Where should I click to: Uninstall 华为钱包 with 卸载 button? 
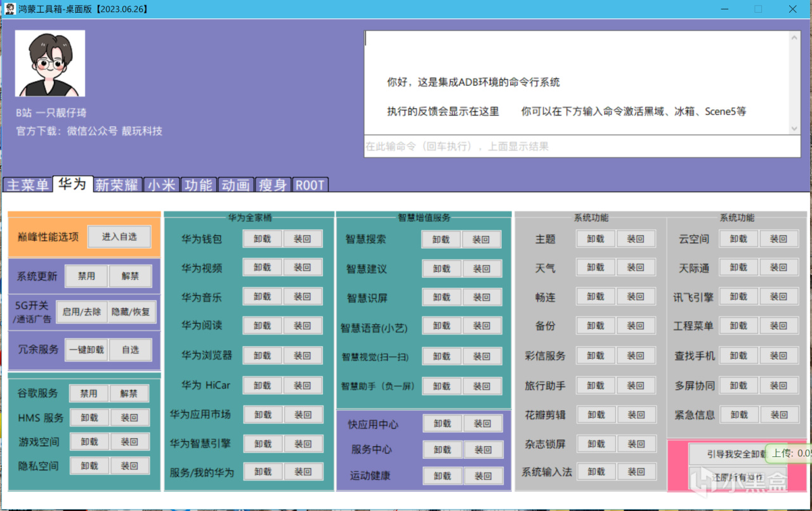[x=263, y=239]
